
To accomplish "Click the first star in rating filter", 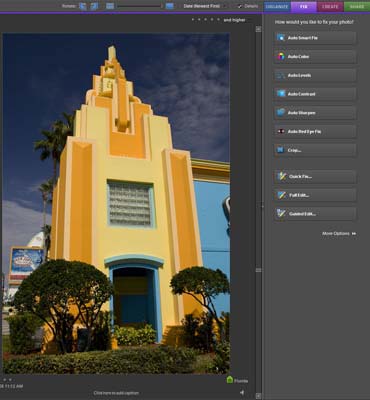I will (193, 20).
